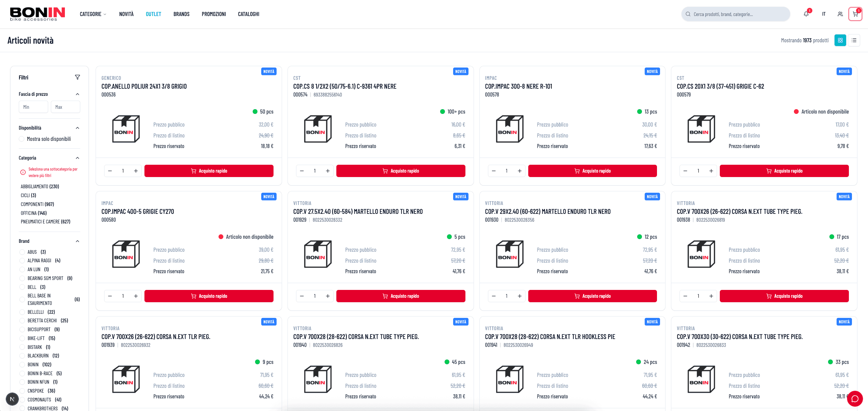Open the IT language selector

click(824, 14)
